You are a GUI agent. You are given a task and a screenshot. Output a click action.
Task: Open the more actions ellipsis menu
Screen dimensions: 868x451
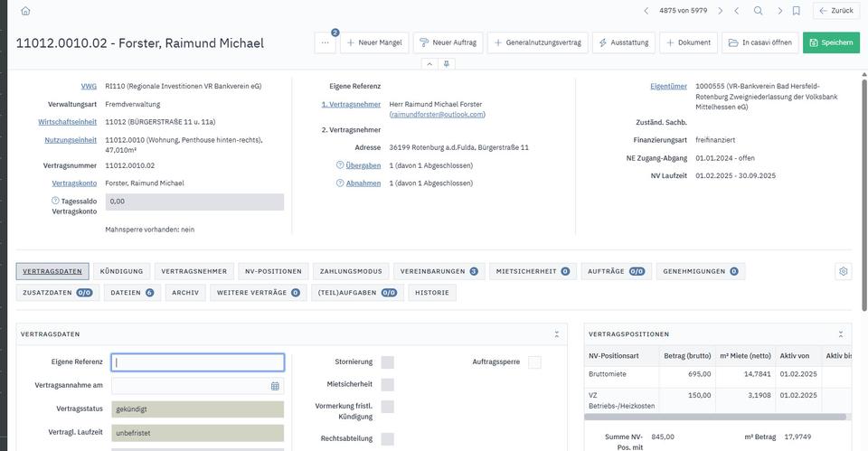pyautogui.click(x=325, y=42)
